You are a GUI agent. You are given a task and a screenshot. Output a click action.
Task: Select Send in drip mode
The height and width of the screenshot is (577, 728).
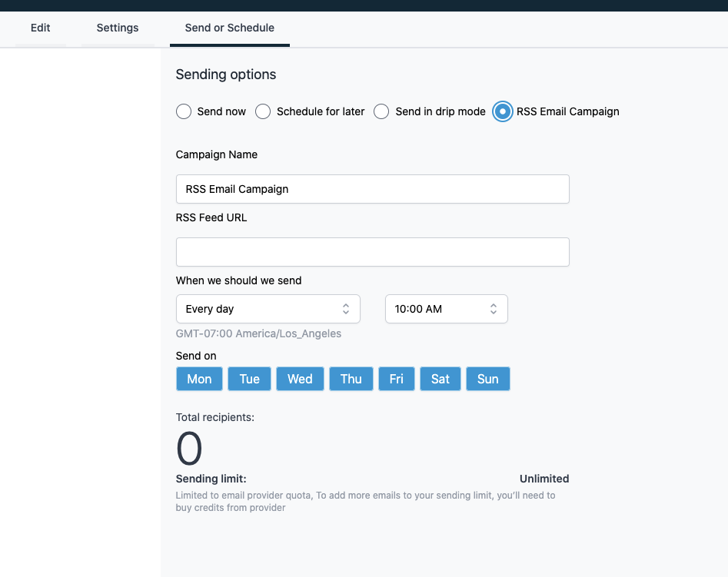point(381,111)
